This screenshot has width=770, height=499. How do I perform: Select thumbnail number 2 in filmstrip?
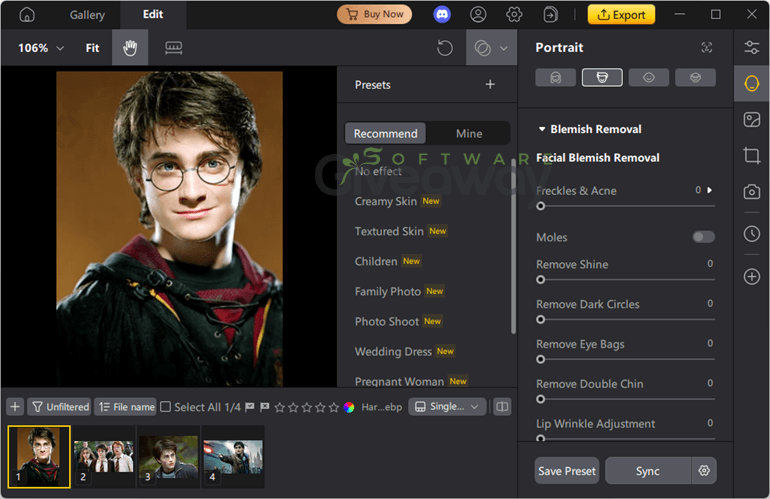coord(104,457)
